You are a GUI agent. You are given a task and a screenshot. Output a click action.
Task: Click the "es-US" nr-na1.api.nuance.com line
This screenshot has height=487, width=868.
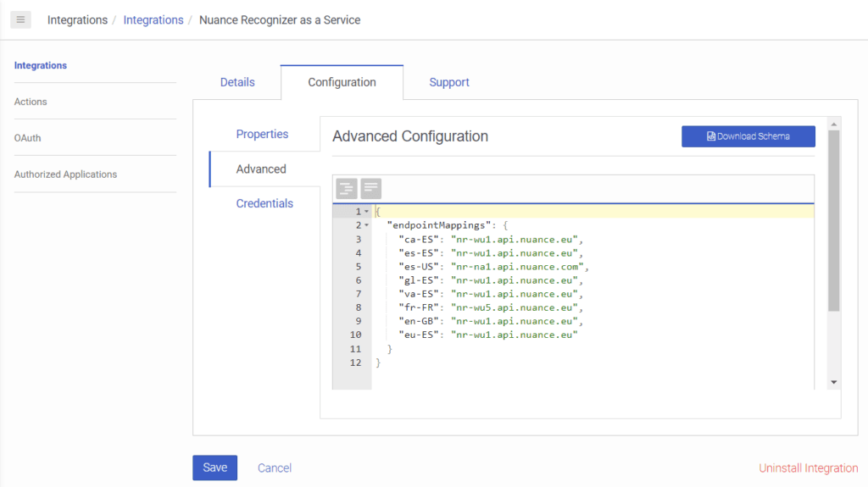click(494, 267)
